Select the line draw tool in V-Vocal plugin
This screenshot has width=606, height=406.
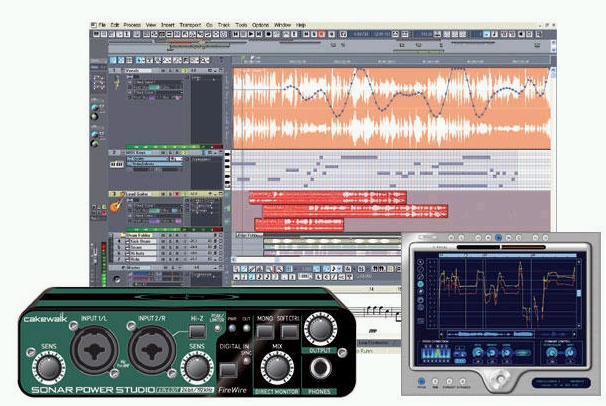pyautogui.click(x=420, y=269)
